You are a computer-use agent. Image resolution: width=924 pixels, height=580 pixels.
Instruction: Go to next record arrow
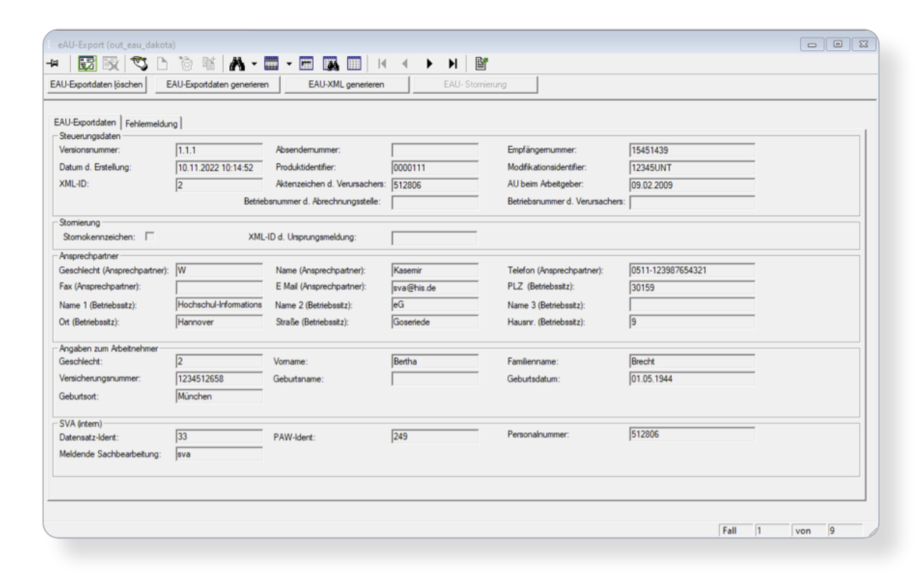pos(429,64)
